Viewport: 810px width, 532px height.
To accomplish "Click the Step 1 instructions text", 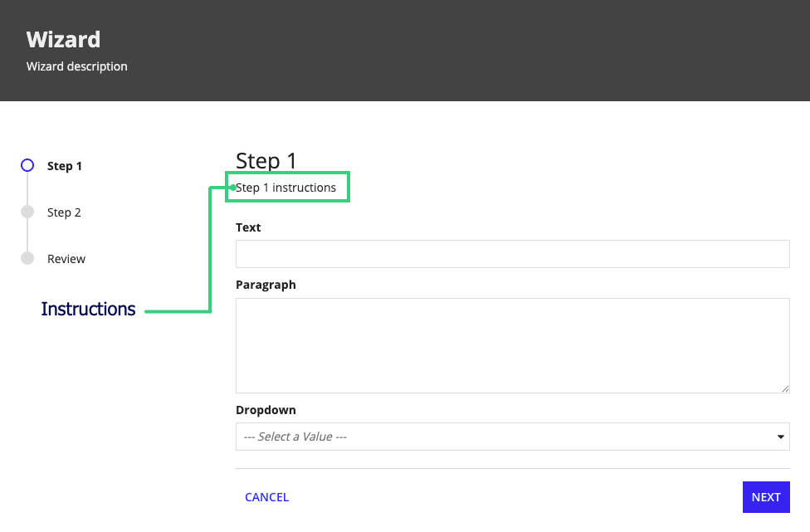I will coord(286,188).
